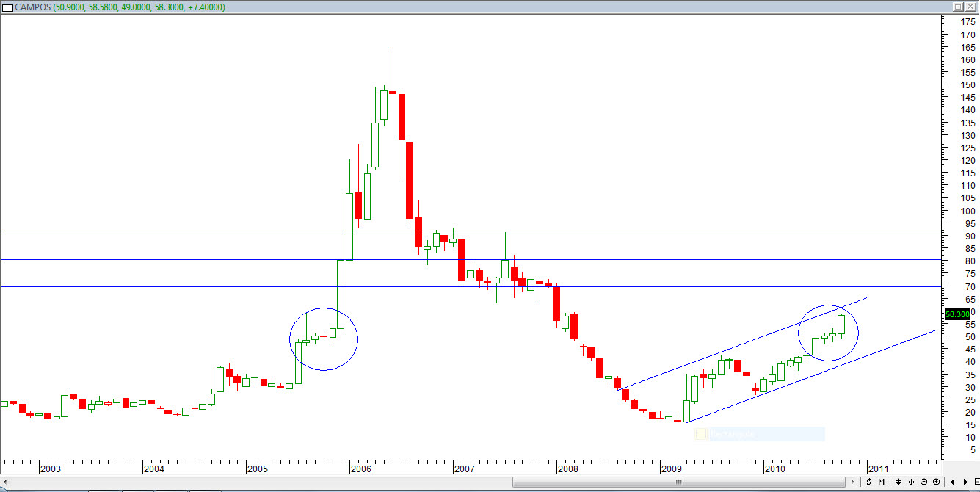Click the 2011 label on the date axis

(x=879, y=469)
